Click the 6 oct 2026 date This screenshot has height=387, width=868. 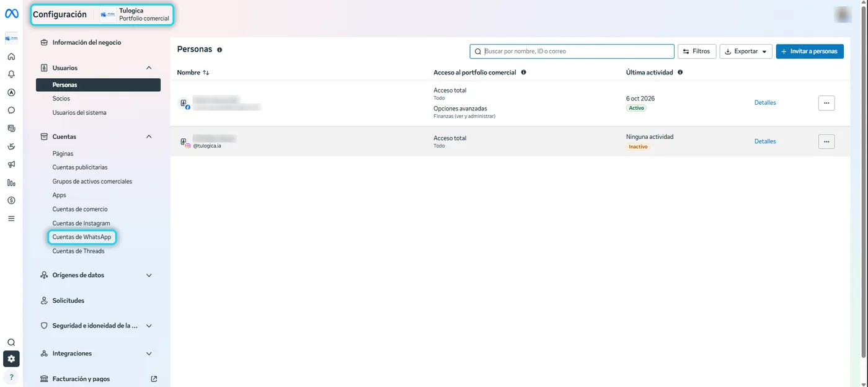[640, 99]
